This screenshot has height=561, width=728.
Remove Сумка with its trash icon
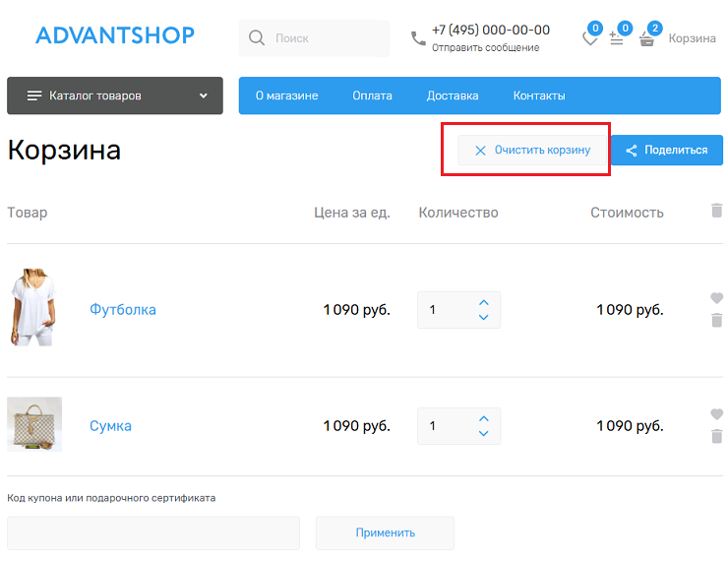[x=716, y=436]
